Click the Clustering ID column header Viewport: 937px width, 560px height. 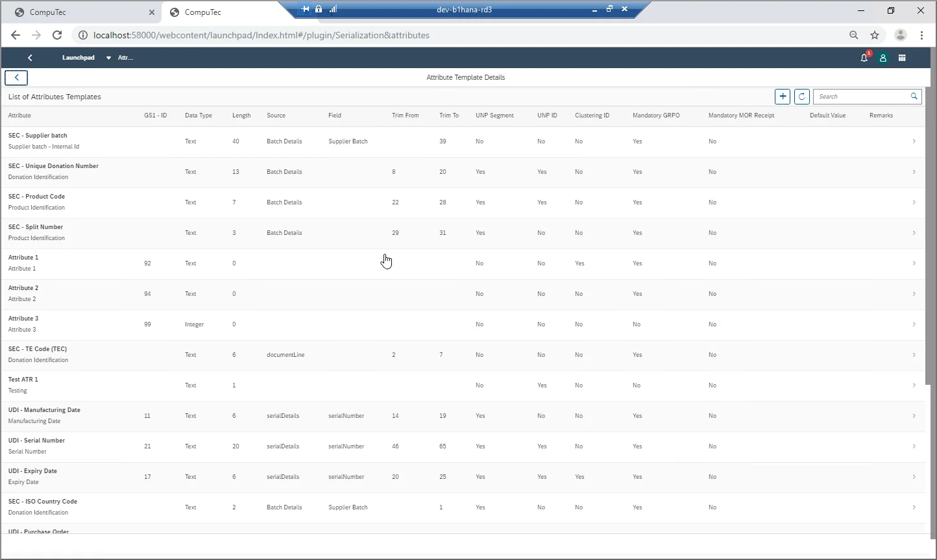(x=592, y=116)
